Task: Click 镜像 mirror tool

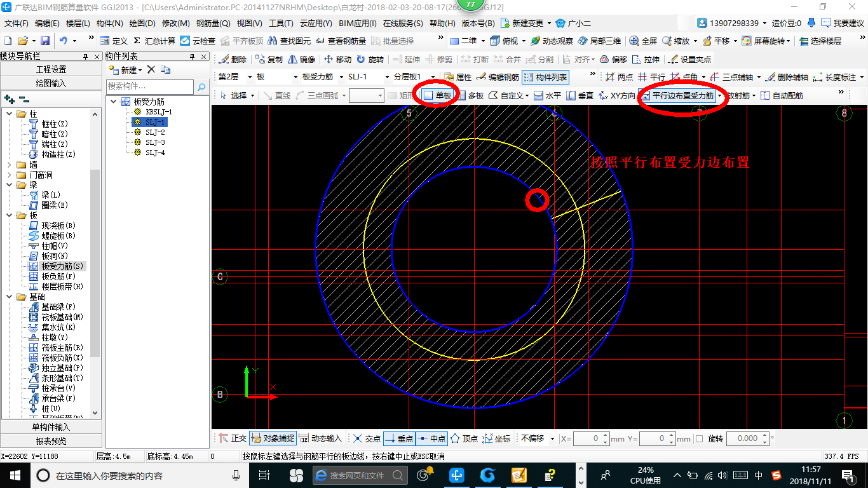Action: pos(302,59)
